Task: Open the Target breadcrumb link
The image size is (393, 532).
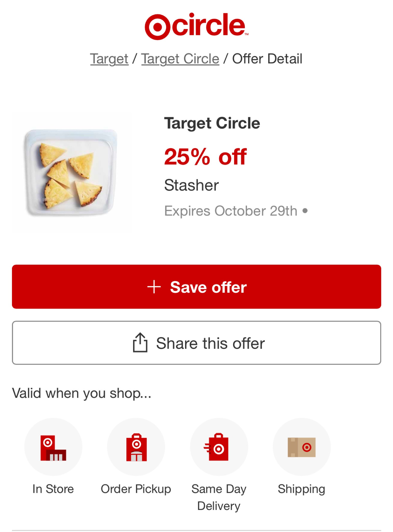Action: click(109, 59)
